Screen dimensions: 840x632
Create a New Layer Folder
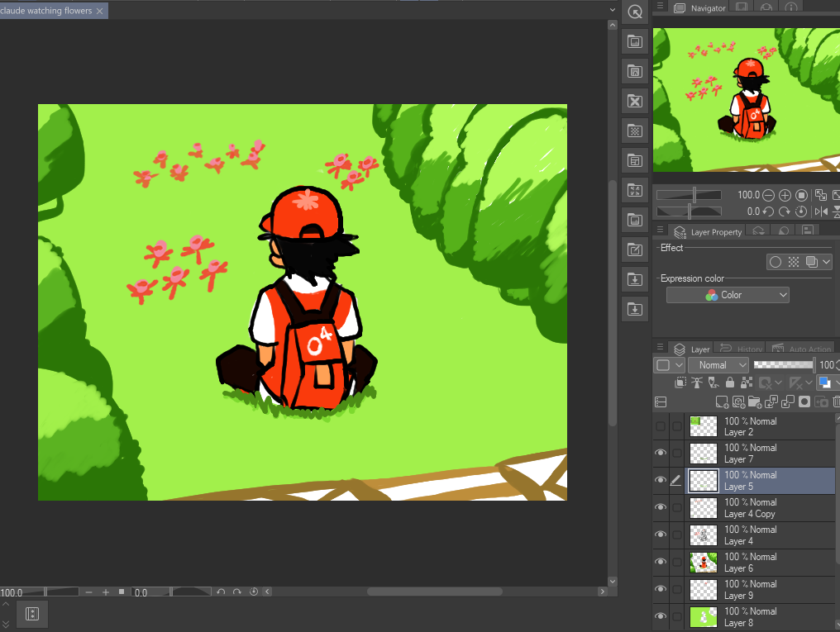click(755, 402)
